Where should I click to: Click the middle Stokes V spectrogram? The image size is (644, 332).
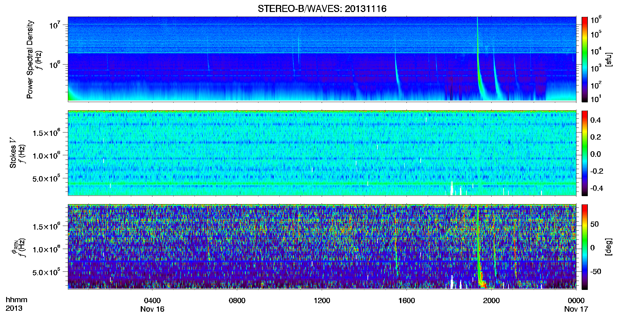[322, 153]
